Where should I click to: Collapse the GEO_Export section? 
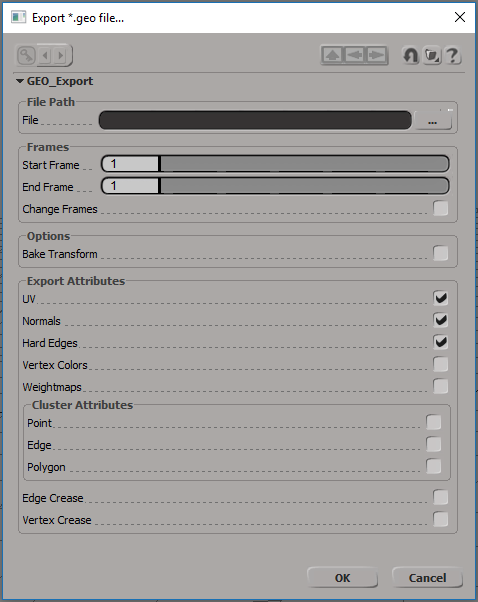point(20,81)
